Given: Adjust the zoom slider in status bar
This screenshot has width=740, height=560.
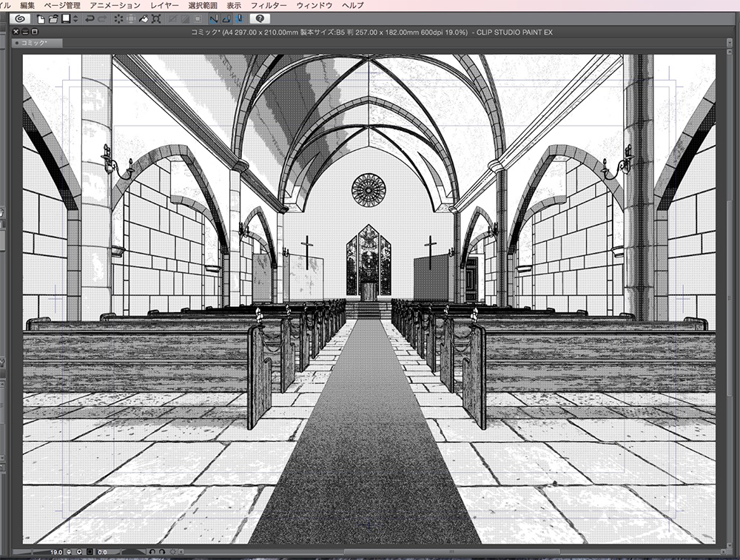Looking at the screenshot, I should tap(31, 552).
